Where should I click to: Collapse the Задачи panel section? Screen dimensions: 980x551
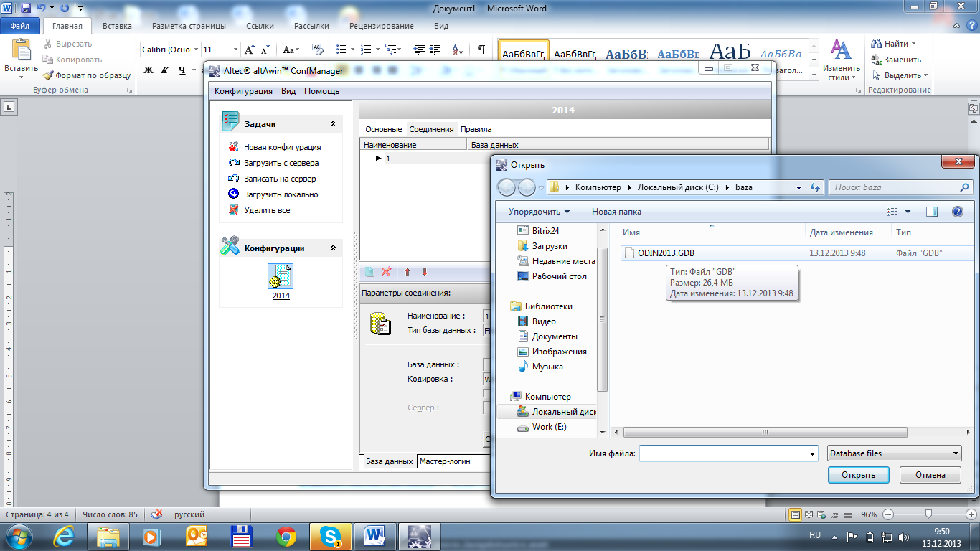click(333, 124)
